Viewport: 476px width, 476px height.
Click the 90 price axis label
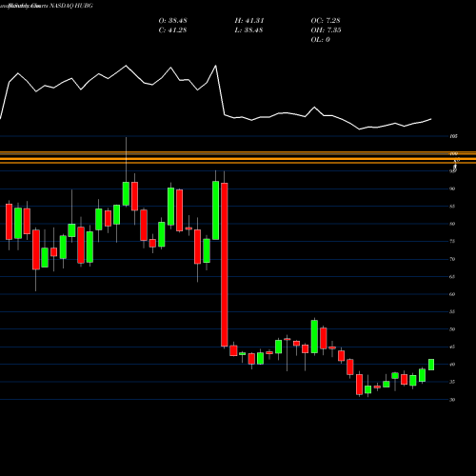452,188
